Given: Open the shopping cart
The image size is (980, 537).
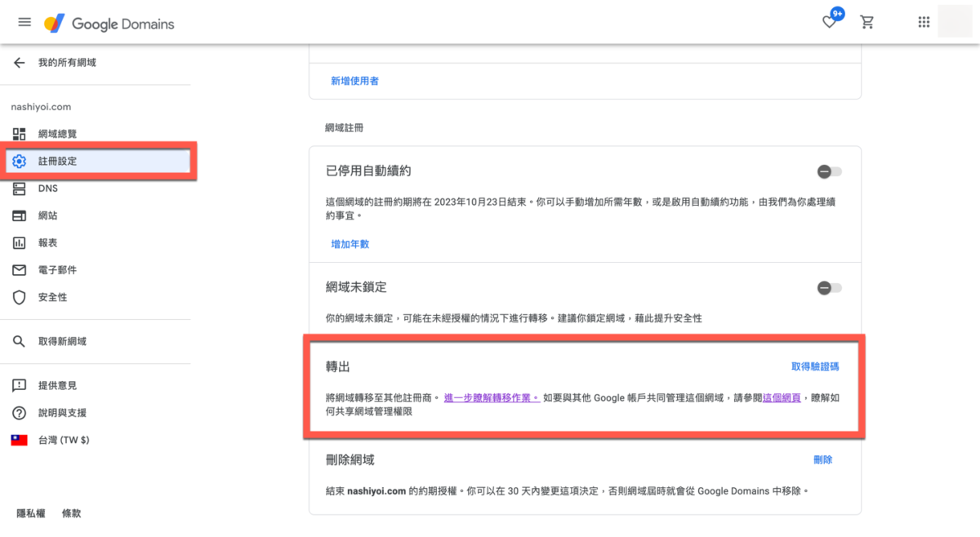Looking at the screenshot, I should 868,22.
